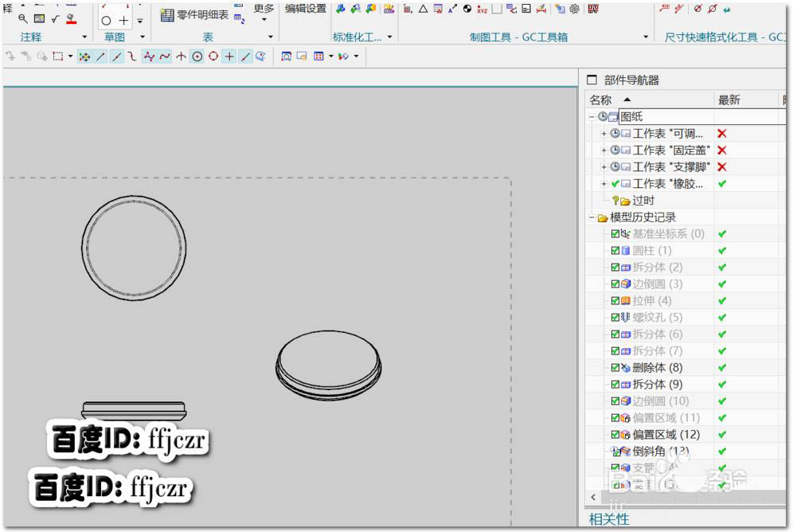Click the text-with-arrow 'A' icon
Image resolution: width=793 pixels, height=532 pixels.
(453, 9)
